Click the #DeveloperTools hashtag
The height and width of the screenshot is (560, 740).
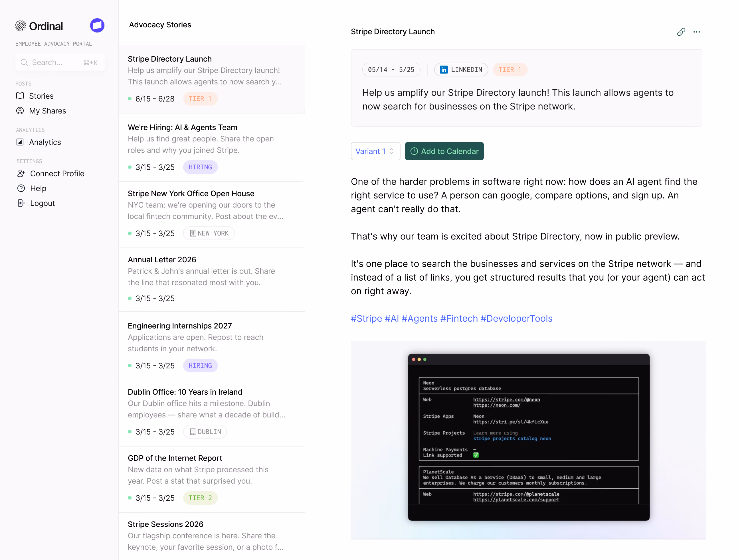click(x=517, y=318)
